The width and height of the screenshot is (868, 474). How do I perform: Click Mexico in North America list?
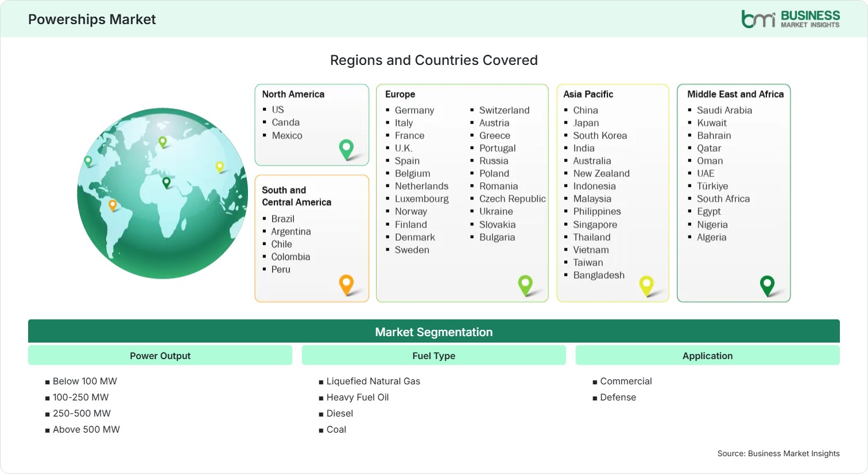[287, 136]
